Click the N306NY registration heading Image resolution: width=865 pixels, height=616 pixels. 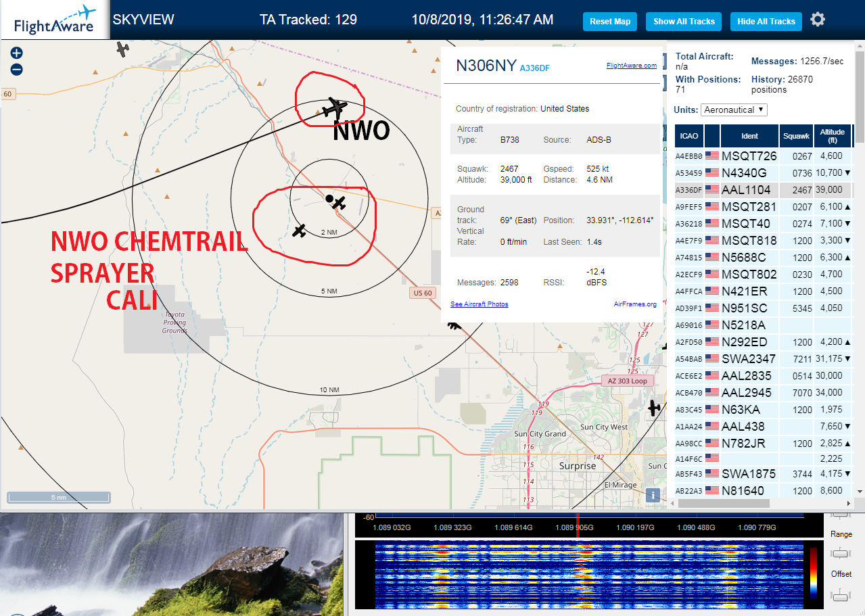click(486, 66)
